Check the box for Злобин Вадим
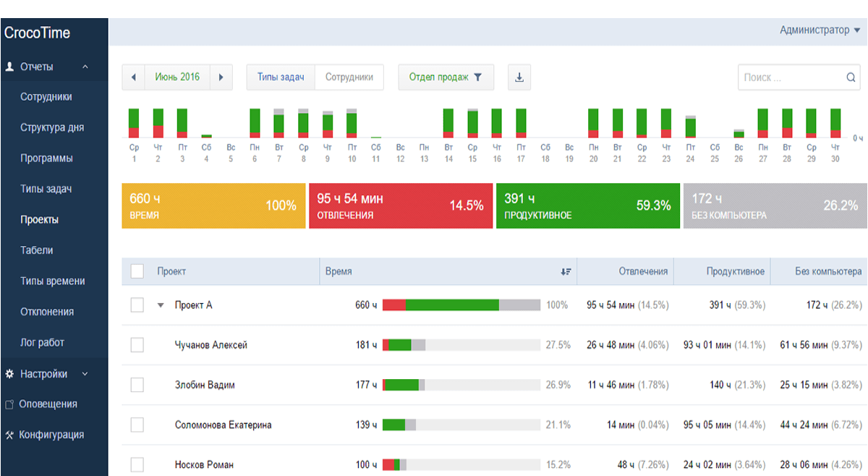 137,385
